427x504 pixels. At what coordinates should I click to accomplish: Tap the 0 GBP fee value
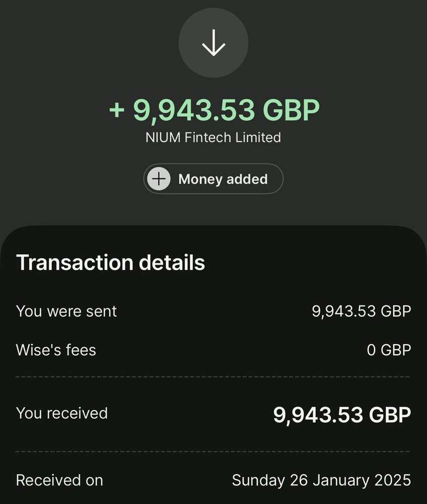click(x=389, y=350)
